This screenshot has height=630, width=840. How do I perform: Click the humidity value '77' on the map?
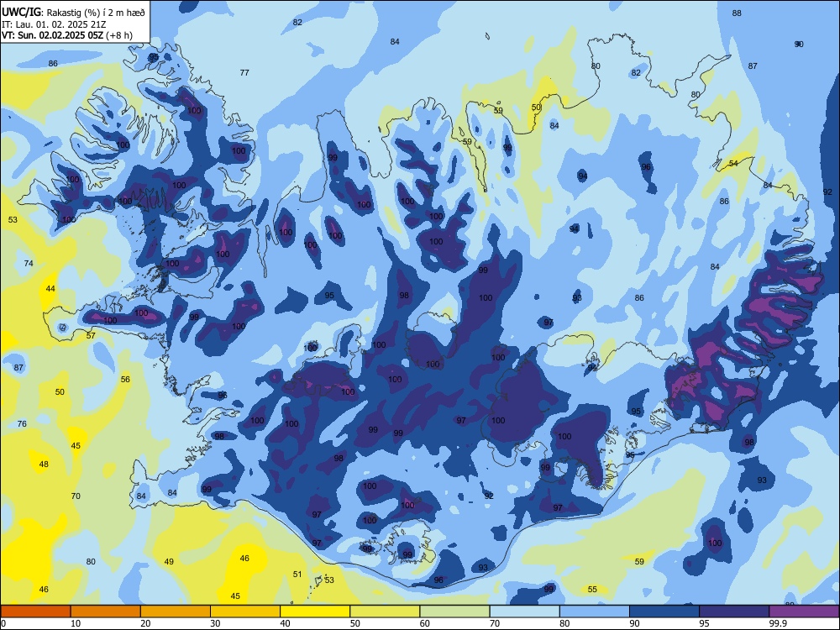click(244, 72)
